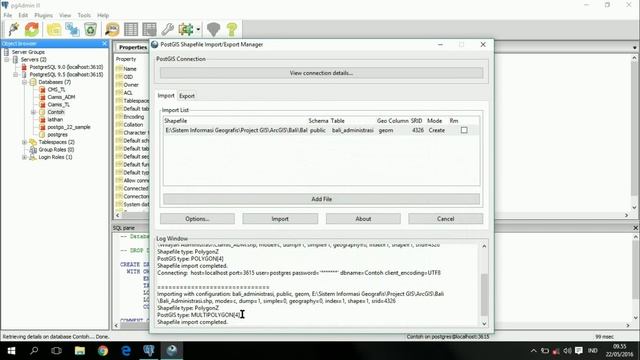Expand the Contoh database node
This screenshot has width=640, height=360.
tap(33, 112)
